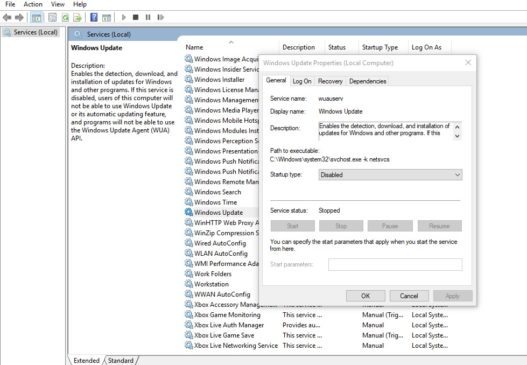Screen dimensions: 527x365
Task: Sort by the Log On As column header
Action: (x=426, y=47)
